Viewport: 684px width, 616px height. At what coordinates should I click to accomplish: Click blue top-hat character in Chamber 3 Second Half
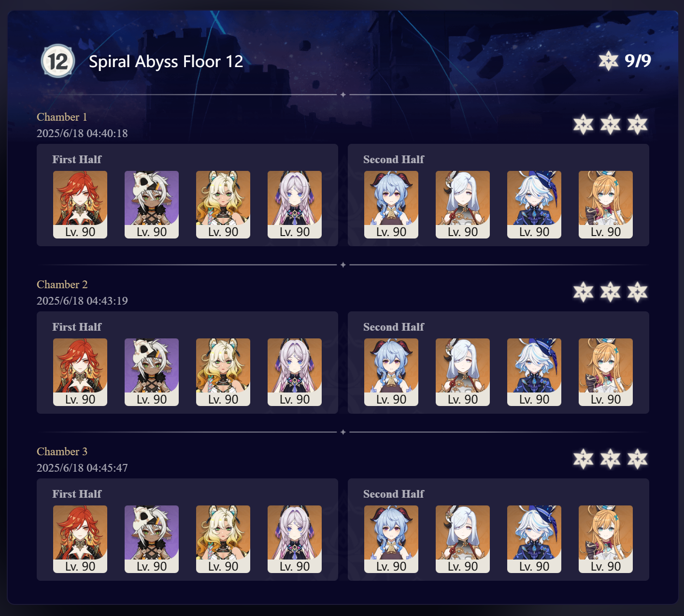click(534, 539)
